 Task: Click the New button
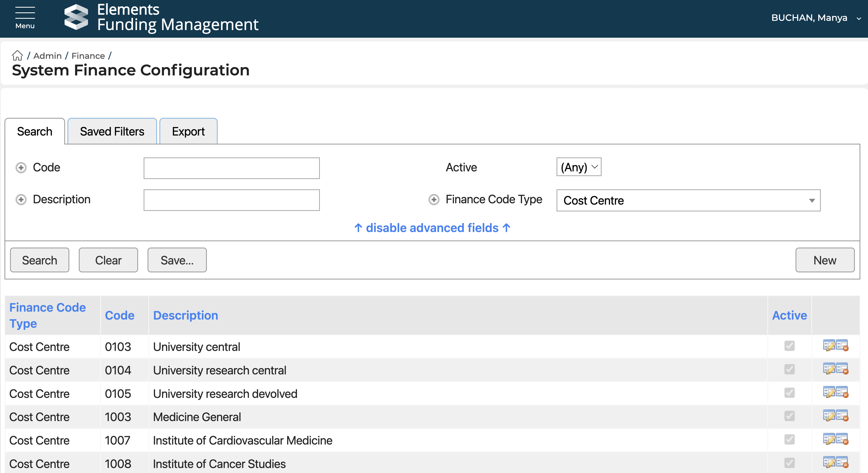click(825, 260)
